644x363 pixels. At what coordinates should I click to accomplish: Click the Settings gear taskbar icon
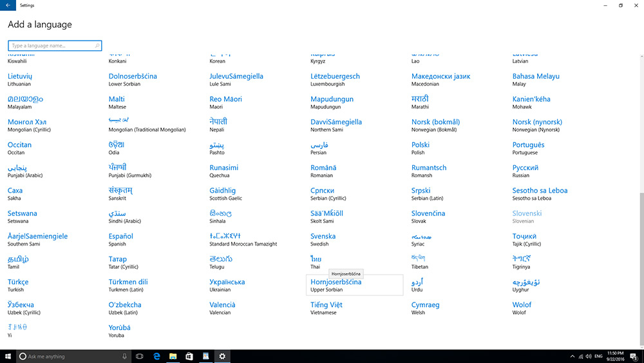[222, 357]
